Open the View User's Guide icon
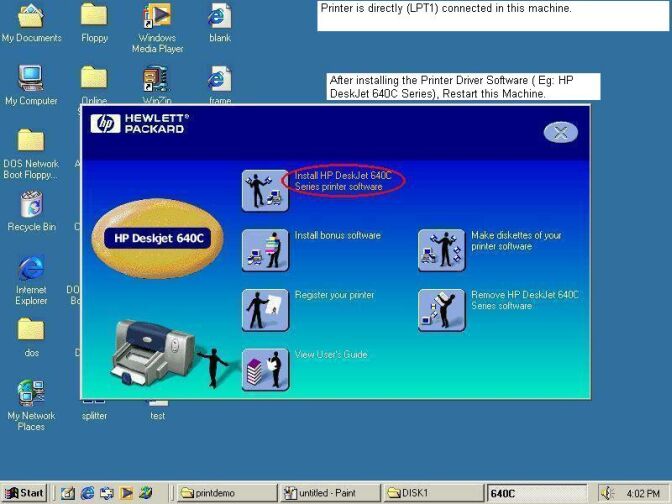Viewport: 672px width, 504px height. [x=265, y=369]
